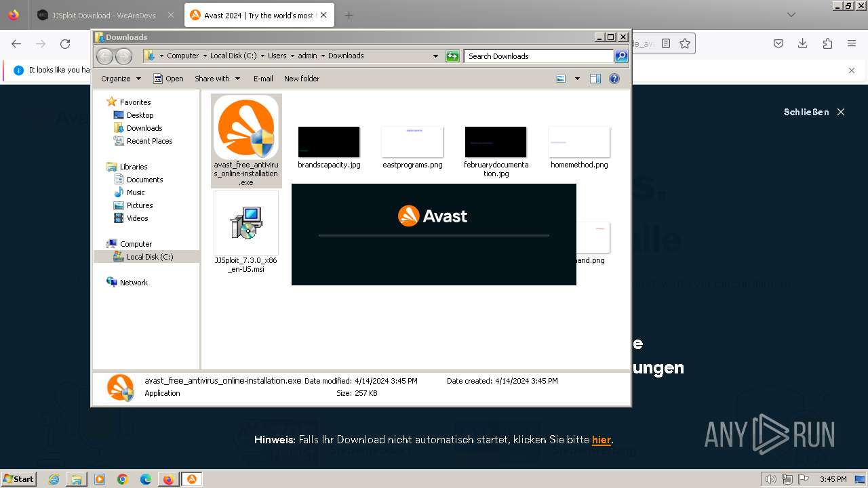Viewport: 868px width, 488px height.
Task: Expand the list all tabs chevron
Action: point(791,15)
